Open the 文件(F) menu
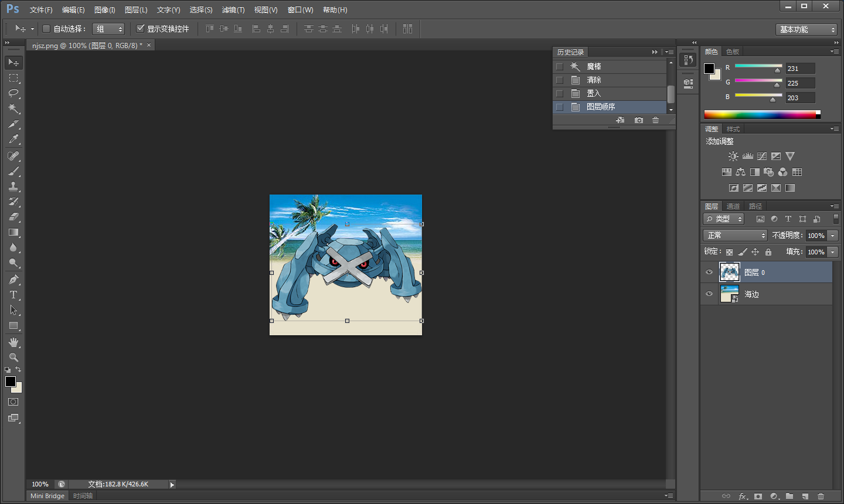Viewport: 844px width, 504px height. 41,10
